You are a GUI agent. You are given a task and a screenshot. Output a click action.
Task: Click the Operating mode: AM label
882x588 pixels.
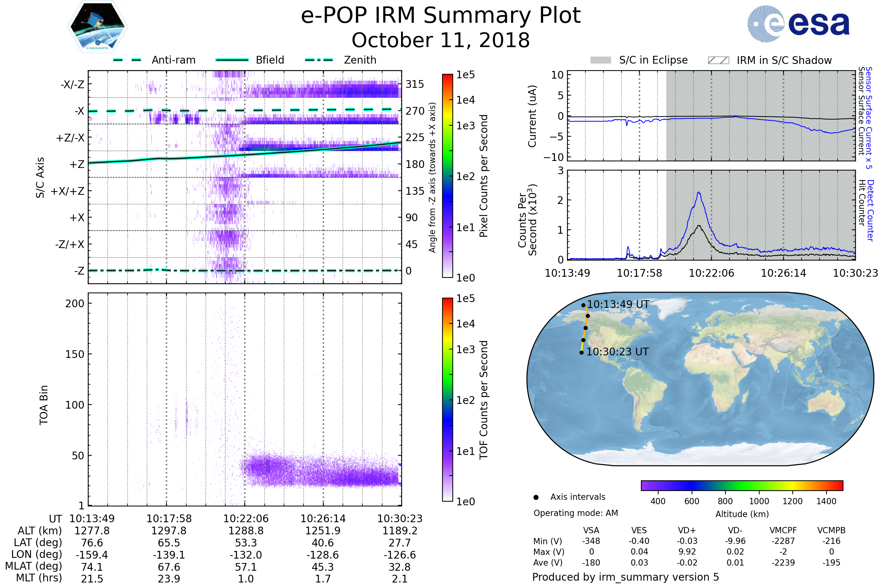[576, 513]
